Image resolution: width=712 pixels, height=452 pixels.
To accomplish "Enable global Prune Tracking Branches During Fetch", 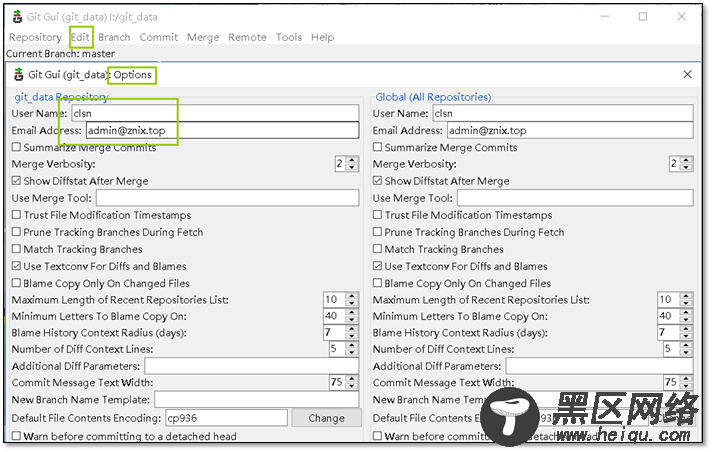I will pyautogui.click(x=377, y=232).
